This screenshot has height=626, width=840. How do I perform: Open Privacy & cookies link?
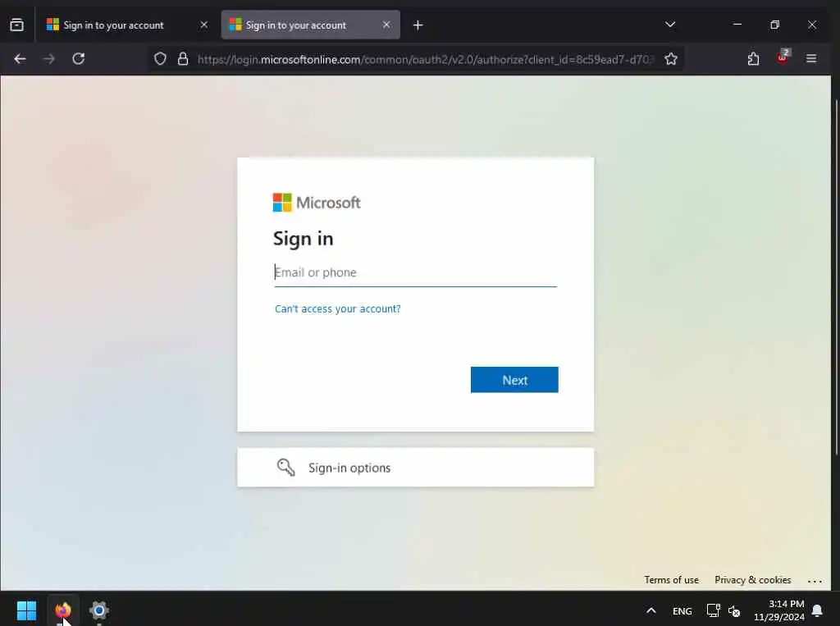point(753,580)
